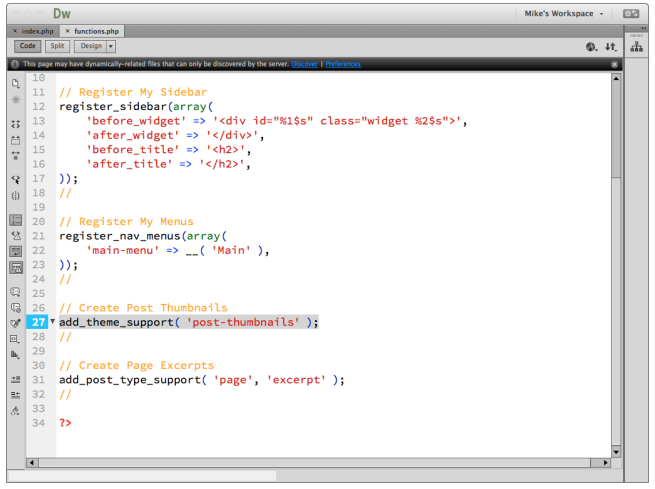Click Preview in Browser globe icon
This screenshot has width=655, height=489.
pyautogui.click(x=591, y=47)
